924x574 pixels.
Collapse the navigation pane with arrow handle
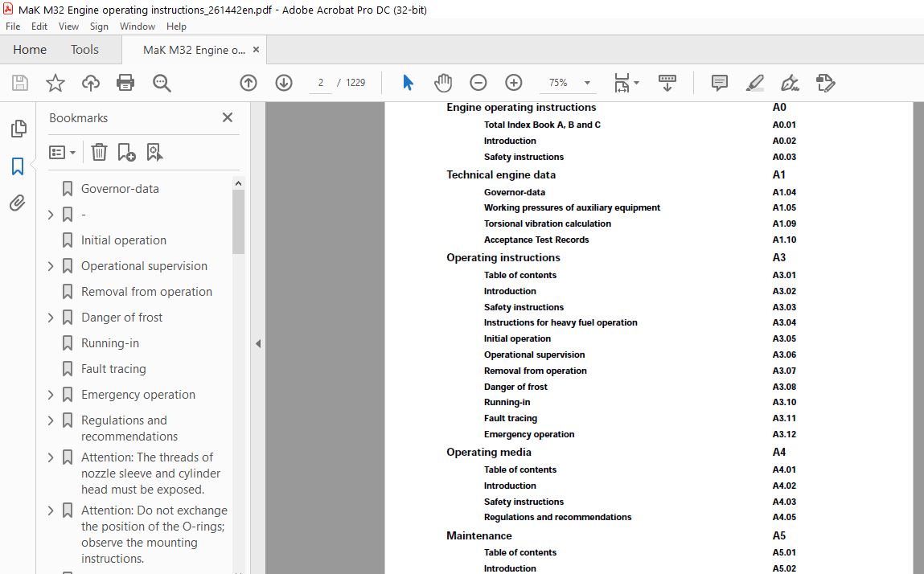pos(258,343)
